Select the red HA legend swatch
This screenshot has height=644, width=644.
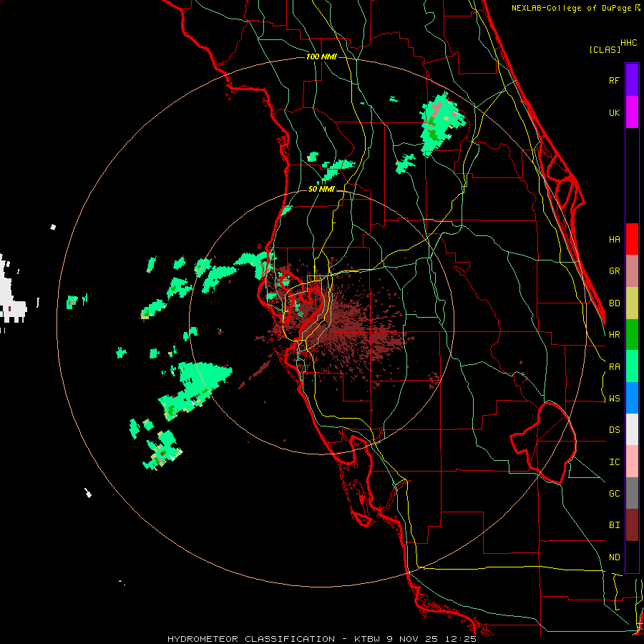(632, 239)
